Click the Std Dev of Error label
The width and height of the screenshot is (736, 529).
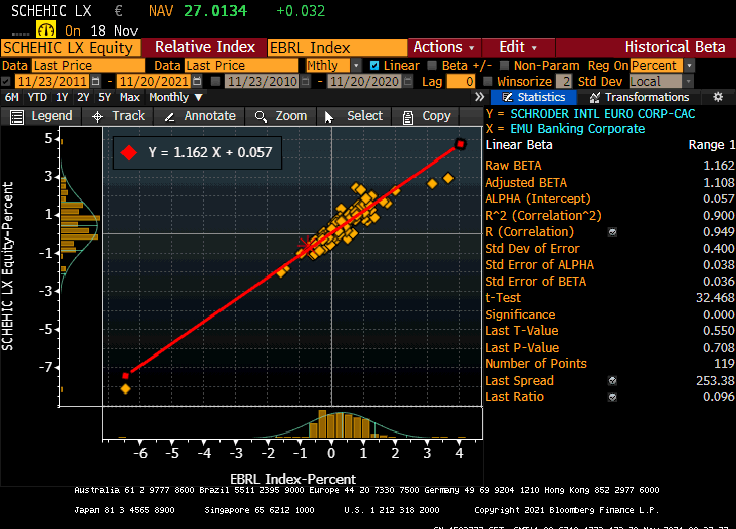pyautogui.click(x=532, y=249)
